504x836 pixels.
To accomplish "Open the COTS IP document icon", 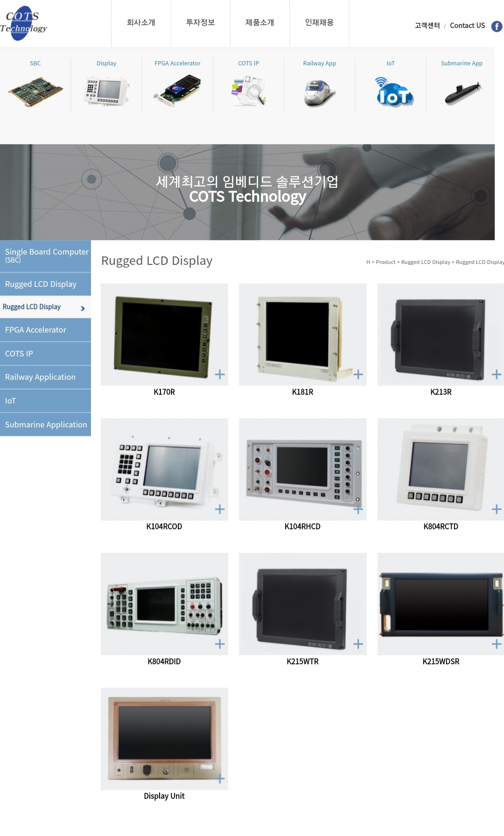I will pos(249,91).
